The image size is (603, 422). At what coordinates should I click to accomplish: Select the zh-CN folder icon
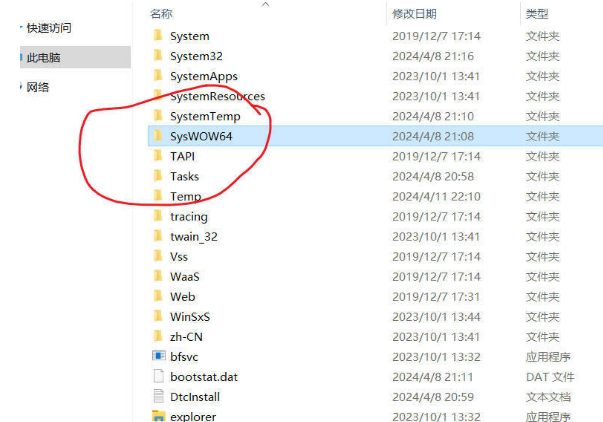(x=158, y=336)
